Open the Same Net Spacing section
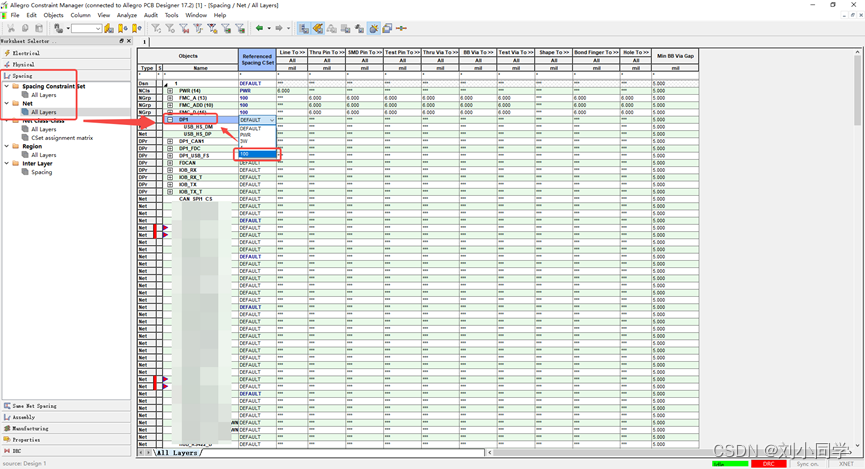865x469 pixels. (33, 407)
